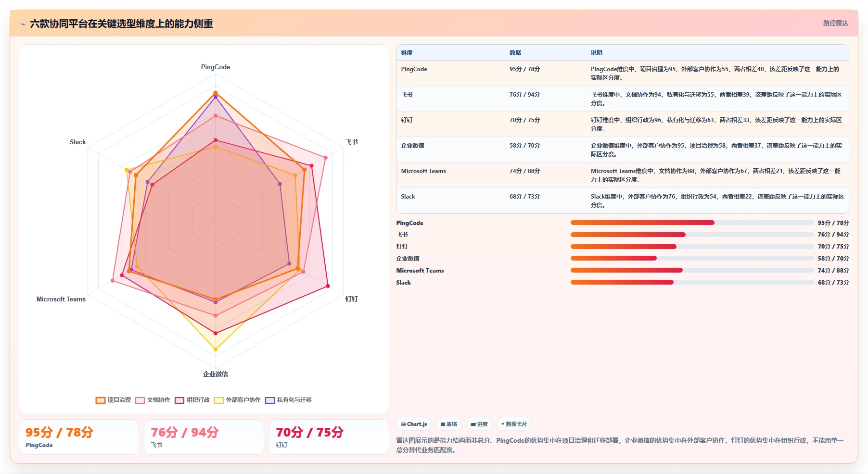Click the 钉钉 axis label on radar
This screenshot has height=474, width=868.
[x=352, y=299]
